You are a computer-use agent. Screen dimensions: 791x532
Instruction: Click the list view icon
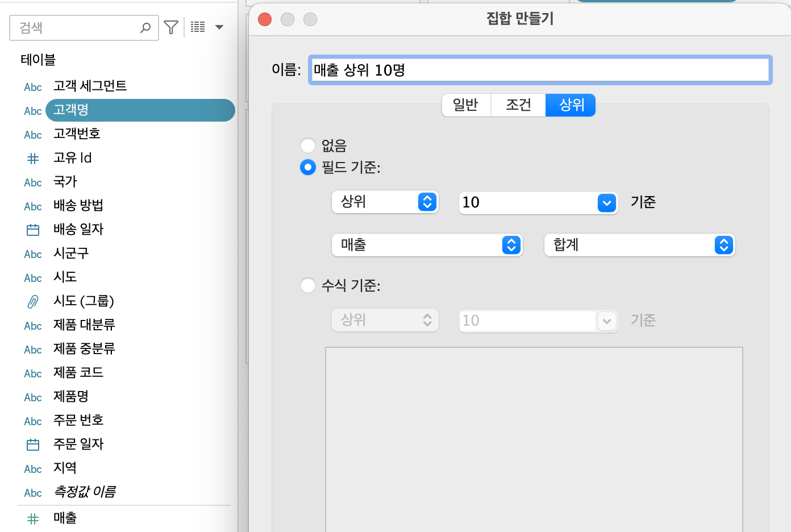(x=198, y=27)
